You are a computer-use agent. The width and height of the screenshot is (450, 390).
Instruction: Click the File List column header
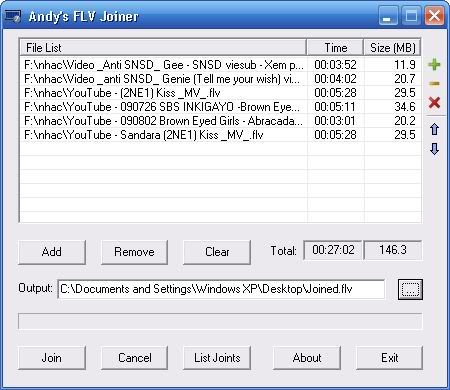163,48
